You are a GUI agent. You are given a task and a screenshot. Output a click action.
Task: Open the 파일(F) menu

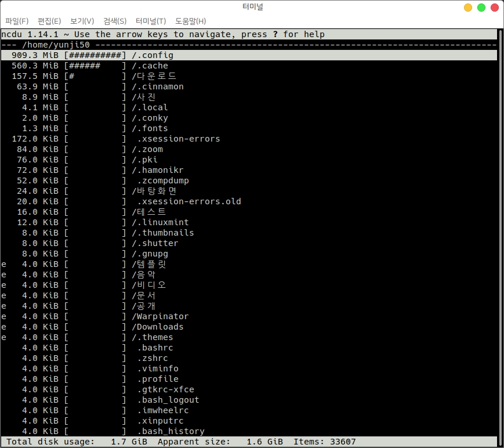pyautogui.click(x=17, y=21)
